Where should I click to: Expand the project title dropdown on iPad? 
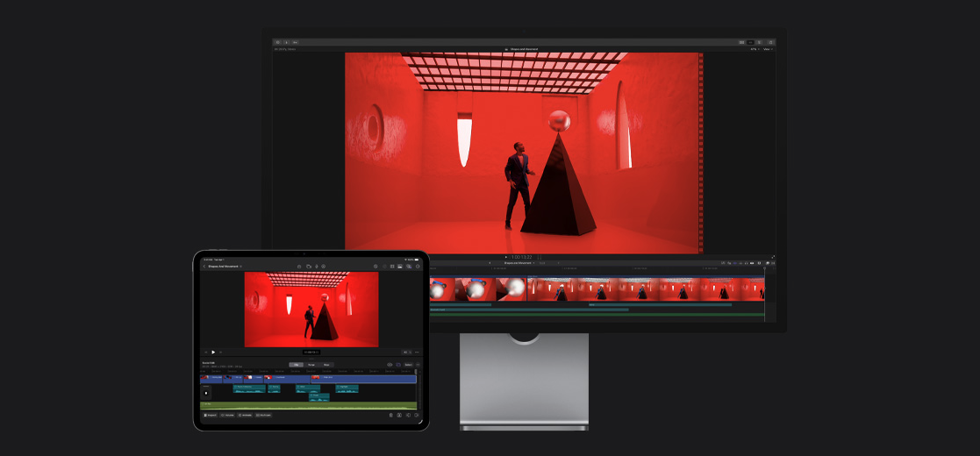[x=241, y=266]
